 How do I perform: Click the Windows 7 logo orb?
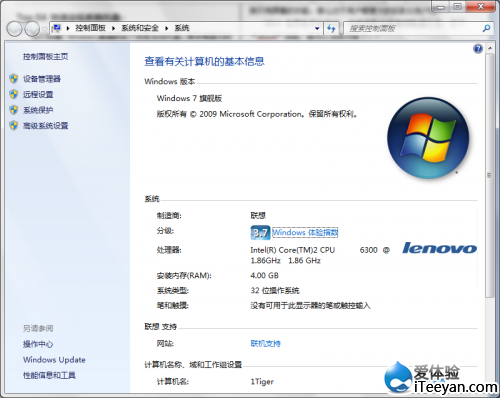click(x=428, y=138)
